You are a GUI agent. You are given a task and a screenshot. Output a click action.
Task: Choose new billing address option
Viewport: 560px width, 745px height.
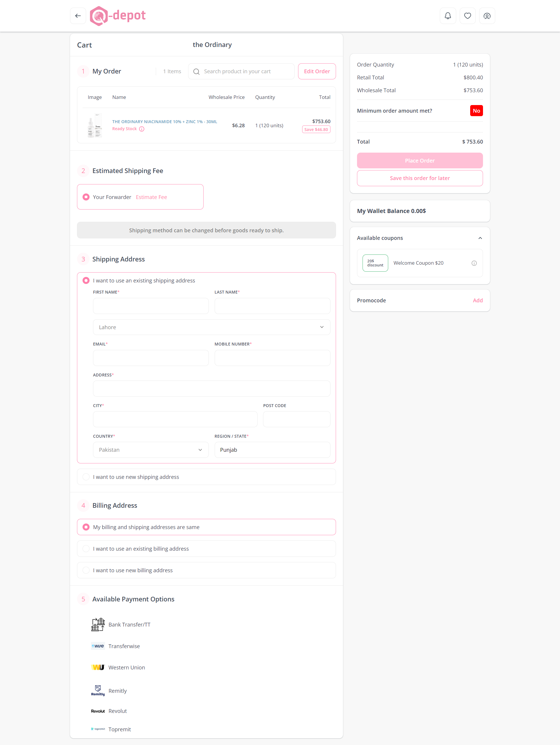pos(86,570)
